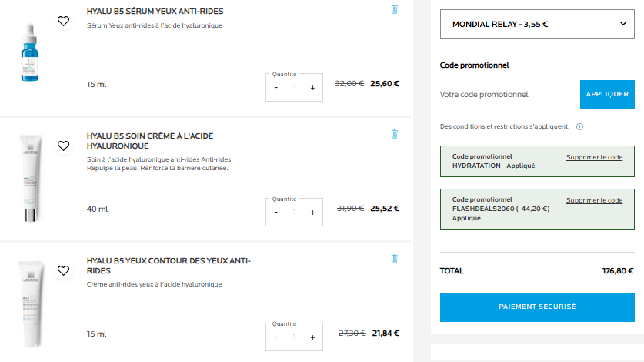The width and height of the screenshot is (644, 362).
Task: Decrease quantity of Sérum Yeux Anti-Rides
Action: (276, 88)
